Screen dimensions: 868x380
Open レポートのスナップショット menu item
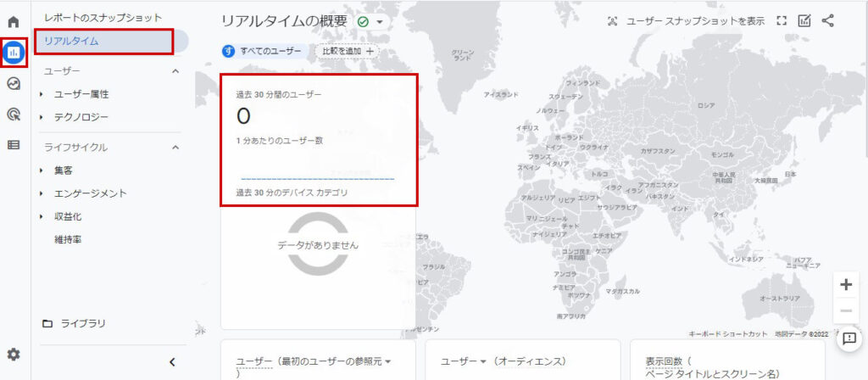103,18
